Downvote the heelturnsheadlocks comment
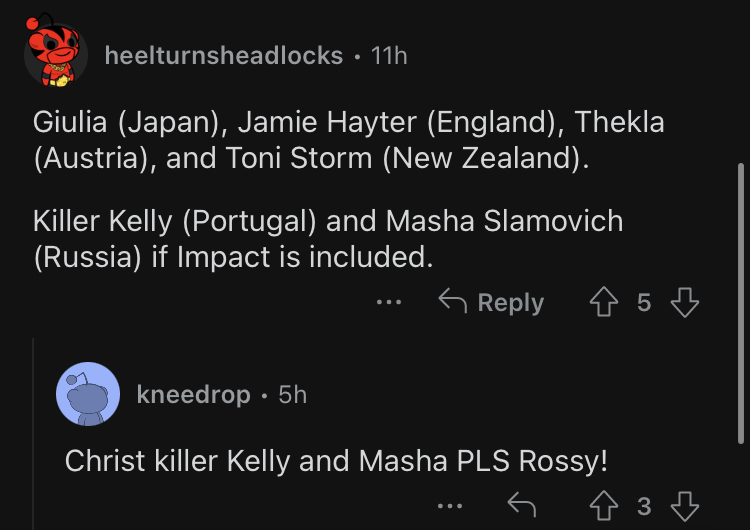Image resolution: width=750 pixels, height=530 pixels. click(684, 301)
